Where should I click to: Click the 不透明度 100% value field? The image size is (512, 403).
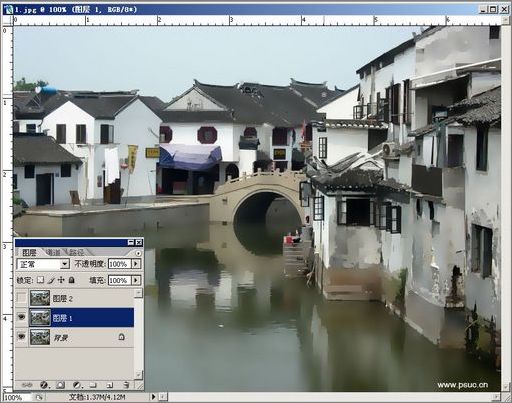point(119,264)
